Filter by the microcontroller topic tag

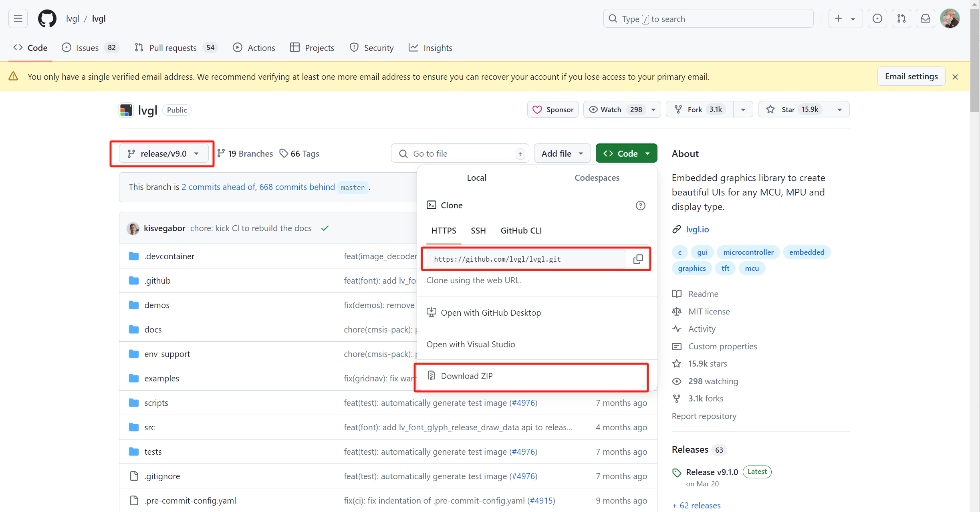coord(748,252)
